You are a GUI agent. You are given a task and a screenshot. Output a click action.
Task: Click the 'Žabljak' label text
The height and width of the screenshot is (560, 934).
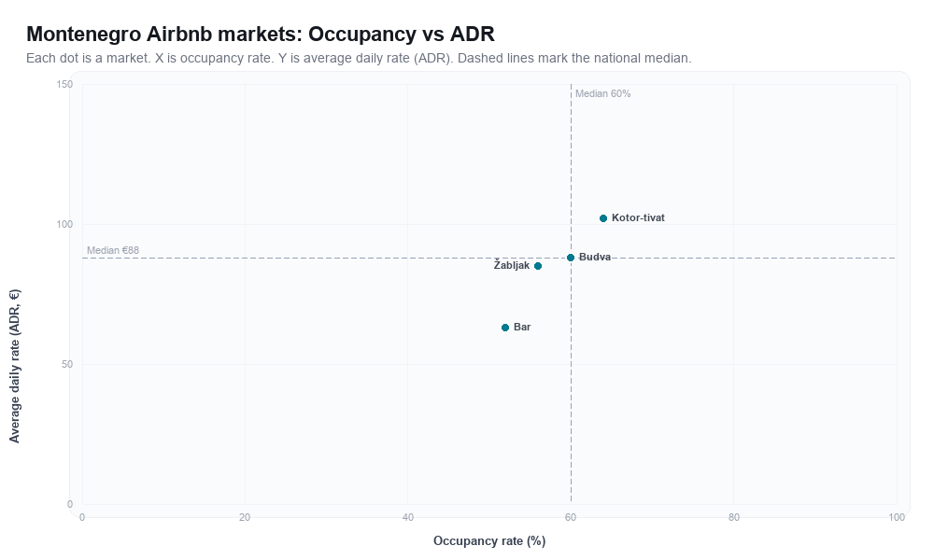tap(512, 265)
